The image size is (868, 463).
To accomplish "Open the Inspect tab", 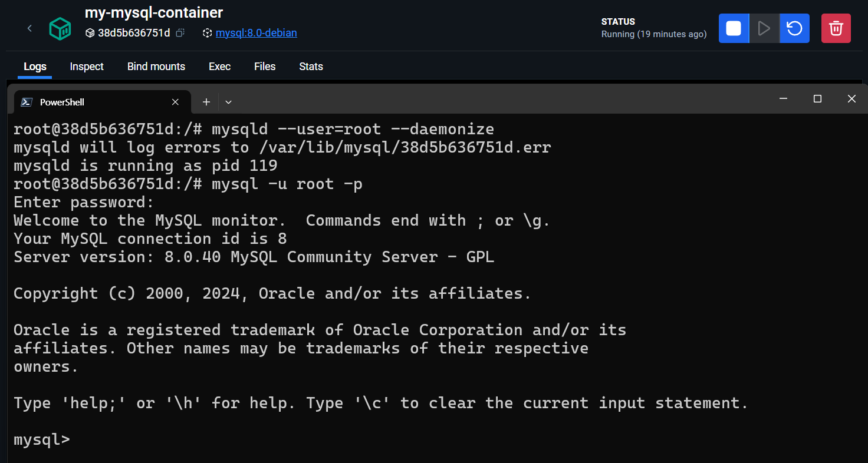I will pos(87,67).
